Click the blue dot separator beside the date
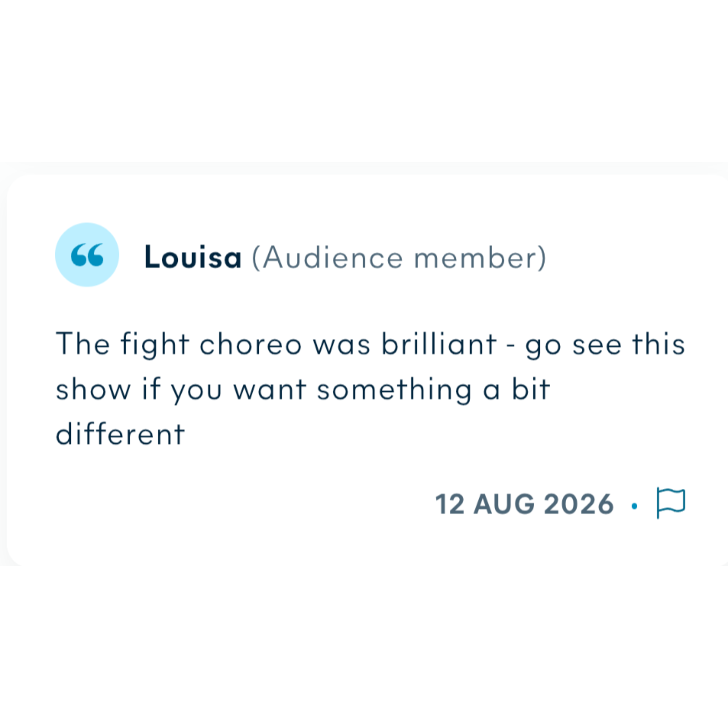This screenshot has height=728, width=728. (x=635, y=506)
